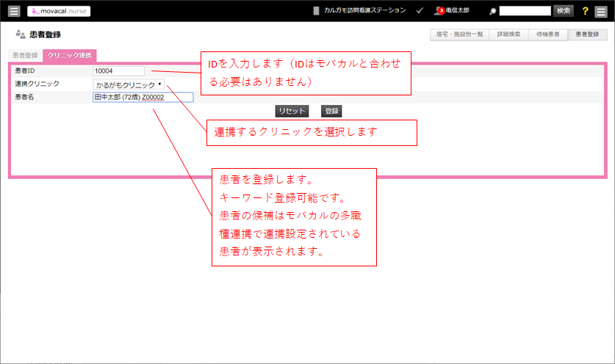Open help question mark icon

point(585,11)
